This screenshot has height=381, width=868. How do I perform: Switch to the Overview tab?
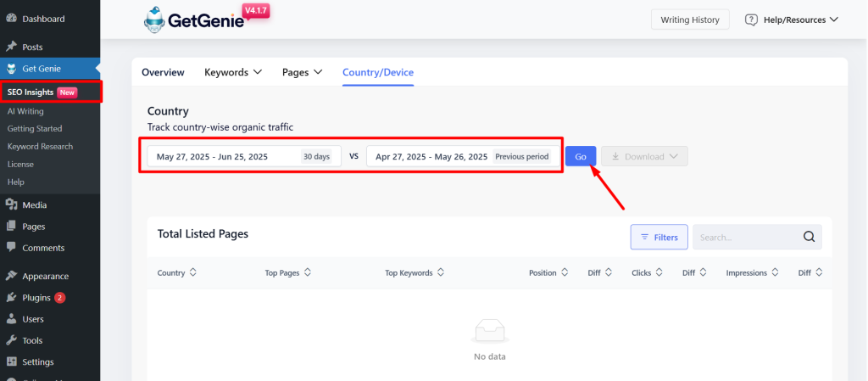point(163,72)
